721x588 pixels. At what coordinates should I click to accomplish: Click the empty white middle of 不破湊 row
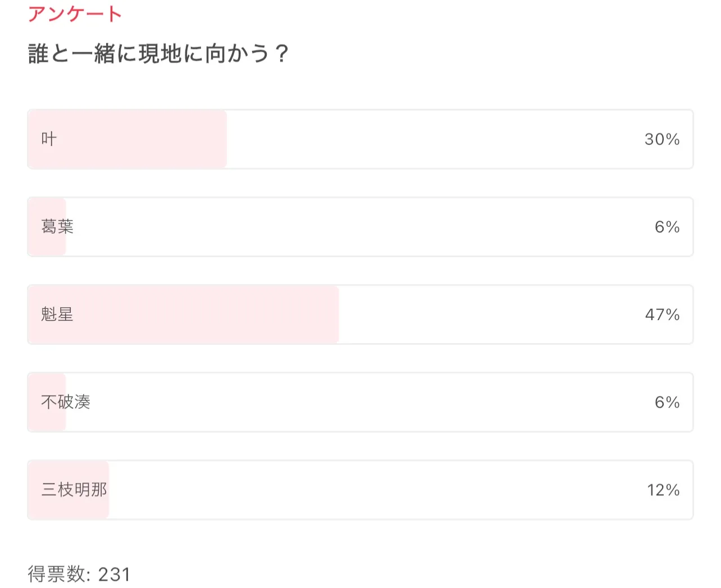(x=359, y=402)
